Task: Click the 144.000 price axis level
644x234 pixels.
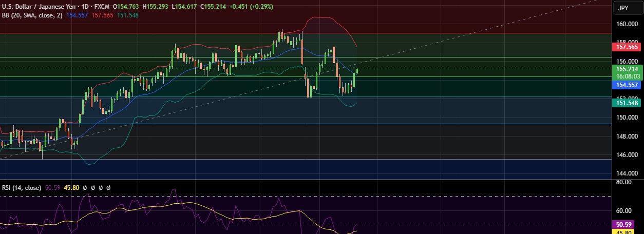Action: point(627,174)
